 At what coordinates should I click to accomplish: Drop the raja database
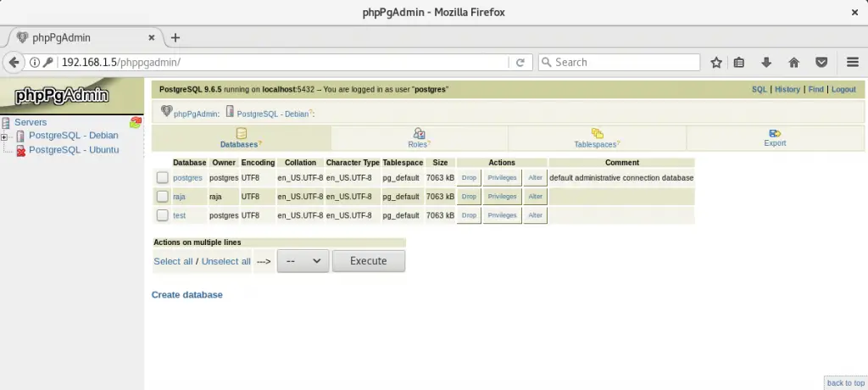pyautogui.click(x=469, y=197)
